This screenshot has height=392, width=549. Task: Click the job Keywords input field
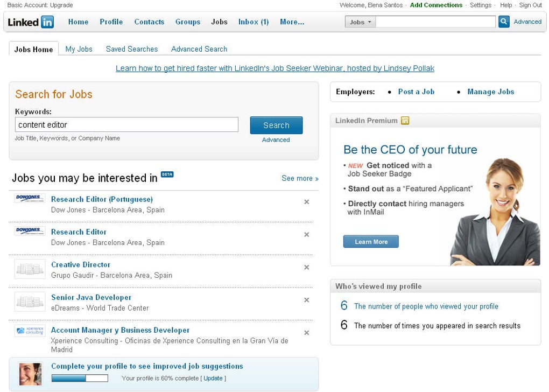pyautogui.click(x=126, y=125)
